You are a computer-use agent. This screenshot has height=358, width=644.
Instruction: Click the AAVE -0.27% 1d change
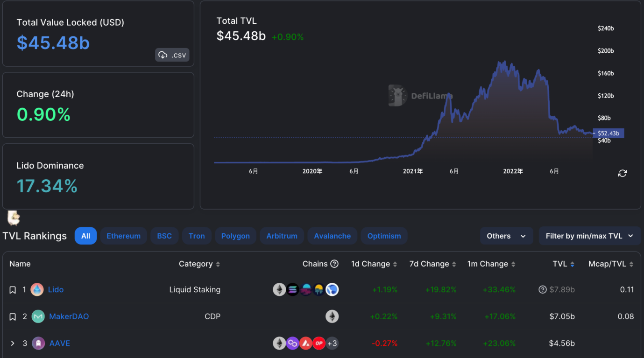385,343
